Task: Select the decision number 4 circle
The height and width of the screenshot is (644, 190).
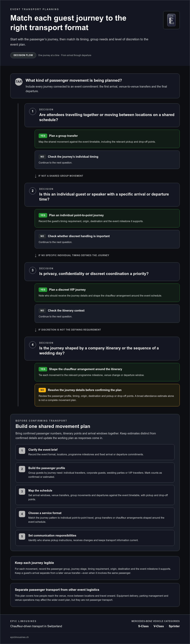Action: [x=32, y=345]
